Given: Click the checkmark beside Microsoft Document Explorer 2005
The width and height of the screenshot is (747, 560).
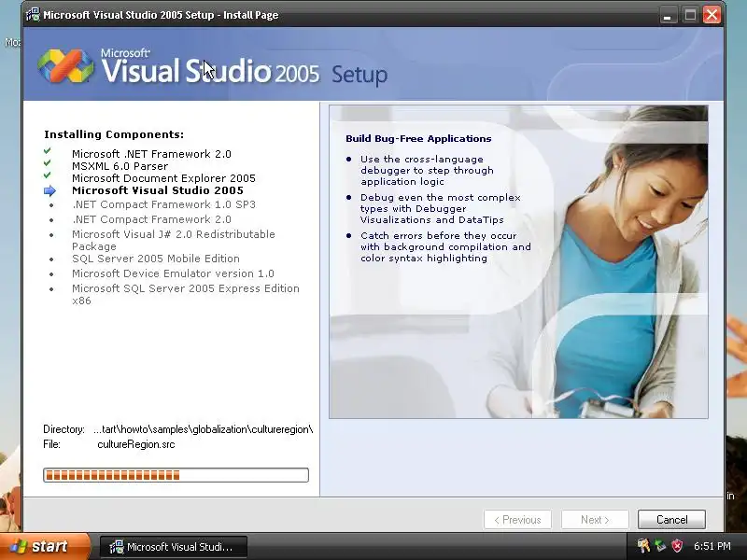Looking at the screenshot, I should (48, 175).
